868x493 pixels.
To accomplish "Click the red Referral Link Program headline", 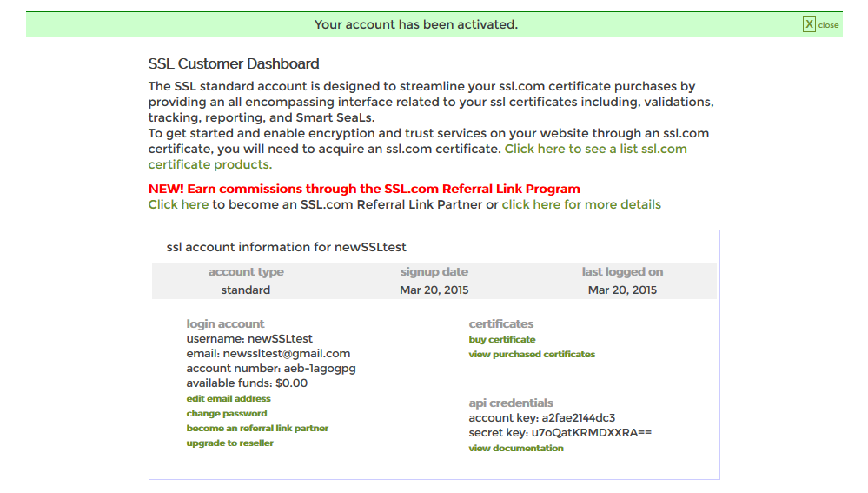I will pos(364,189).
